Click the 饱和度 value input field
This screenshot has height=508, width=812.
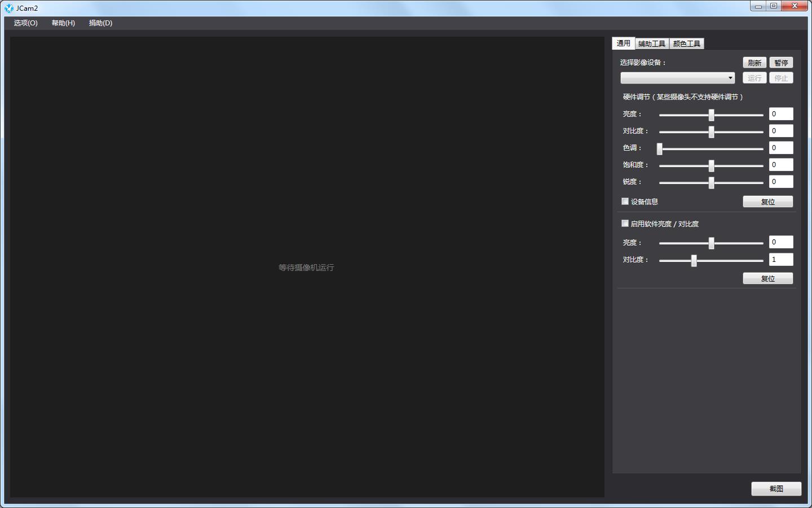click(781, 165)
